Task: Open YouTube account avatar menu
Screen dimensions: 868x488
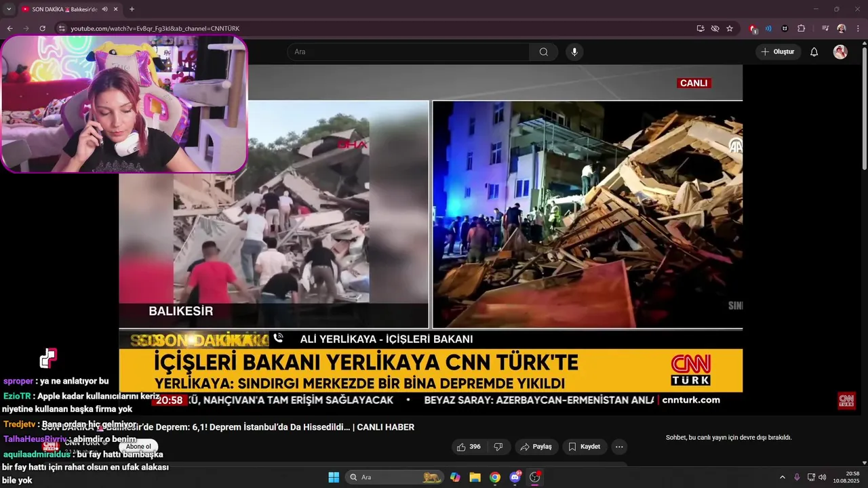Action: click(840, 52)
